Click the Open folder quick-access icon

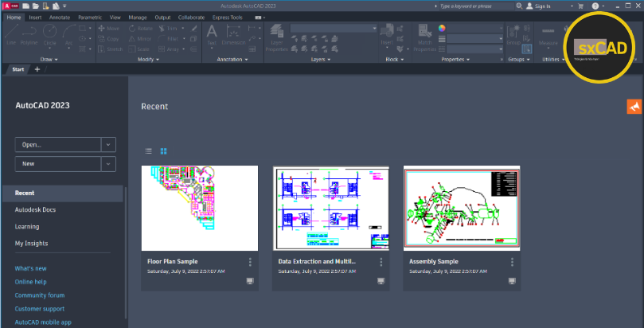click(x=36, y=6)
